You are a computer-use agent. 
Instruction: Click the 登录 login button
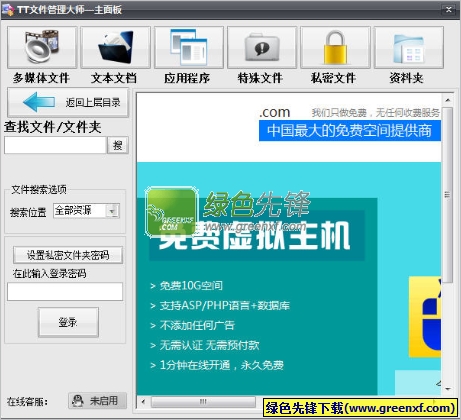tap(68, 322)
